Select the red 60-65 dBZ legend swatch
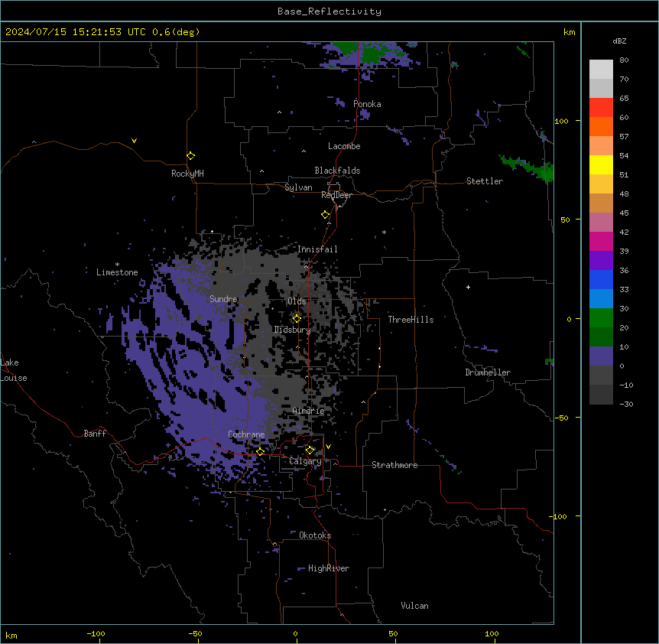Screen dimensions: 659x644 (601, 108)
